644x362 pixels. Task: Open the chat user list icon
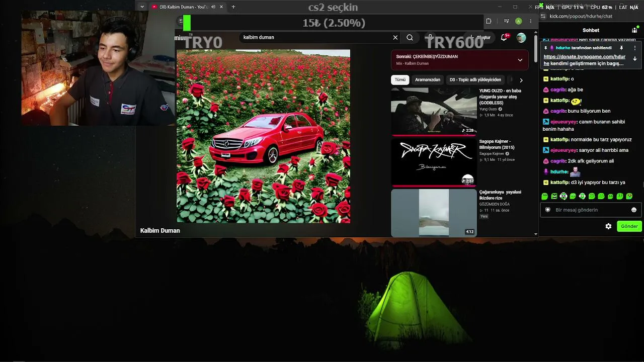pyautogui.click(x=634, y=30)
